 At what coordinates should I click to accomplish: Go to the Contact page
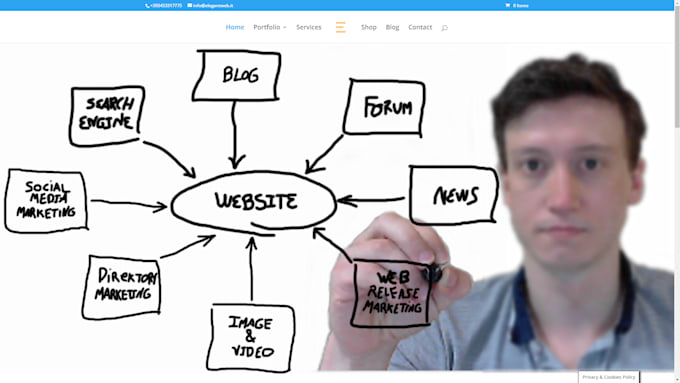tap(420, 27)
